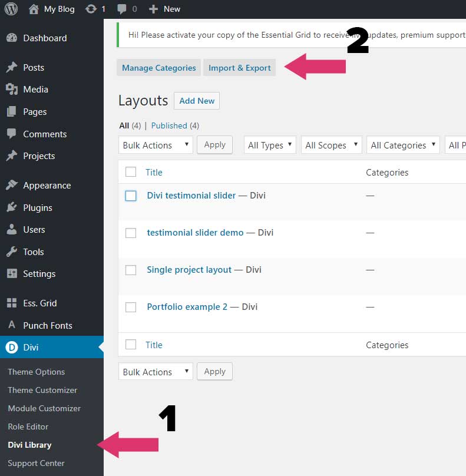This screenshot has width=466, height=476.
Task: Open the Single project layout link
Action: pyautogui.click(x=189, y=270)
